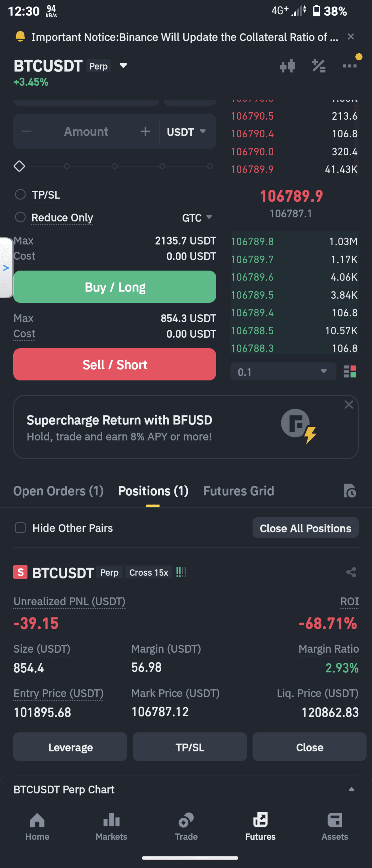
Task: Tap the Buy / Long button
Action: (115, 287)
